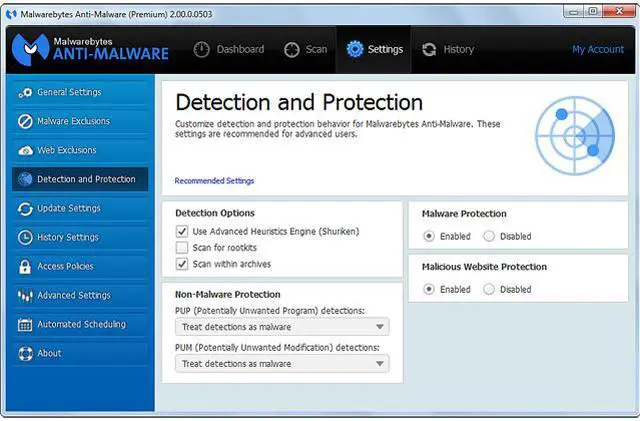Click the History refresh arrows icon
This screenshot has width=640, height=421.
(429, 50)
